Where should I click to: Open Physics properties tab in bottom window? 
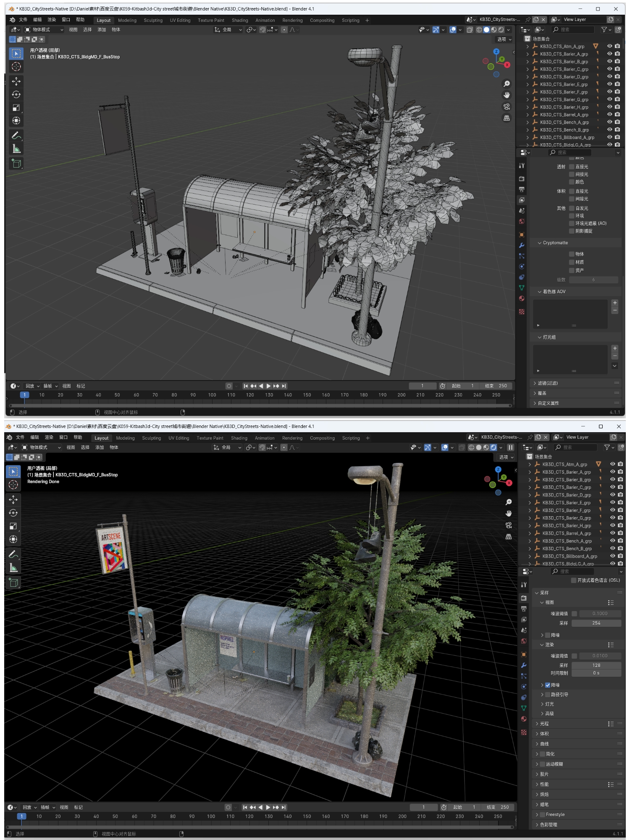point(524,687)
